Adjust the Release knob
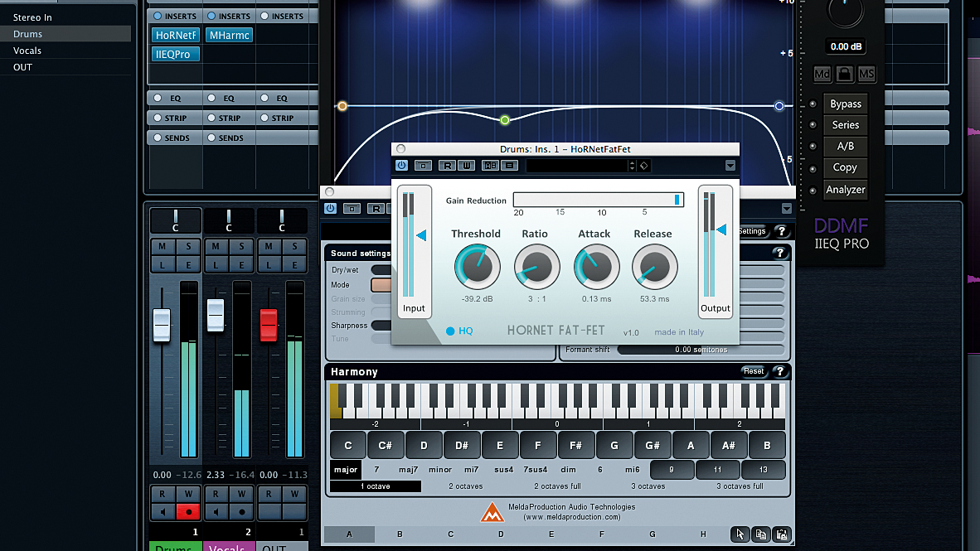Screen dimensions: 980x551 [x=654, y=267]
